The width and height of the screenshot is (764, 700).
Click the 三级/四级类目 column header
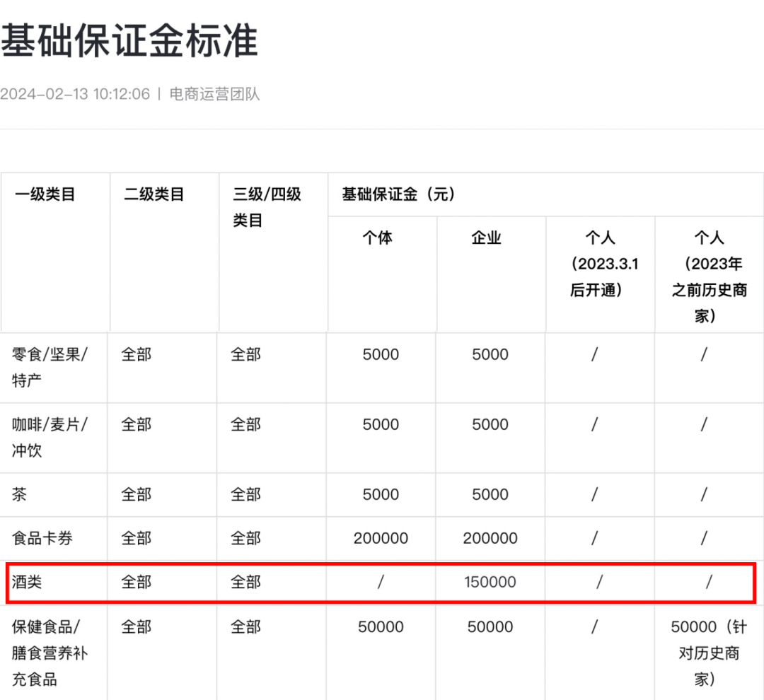(267, 207)
